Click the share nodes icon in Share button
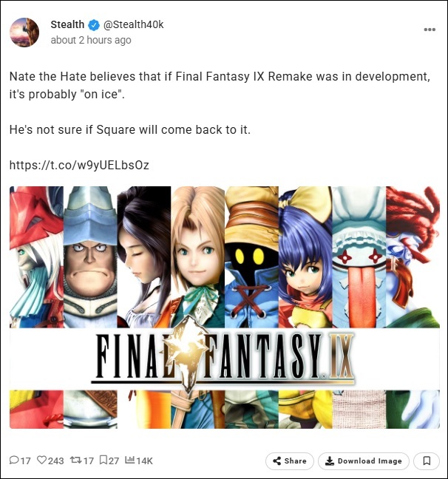 [277, 461]
